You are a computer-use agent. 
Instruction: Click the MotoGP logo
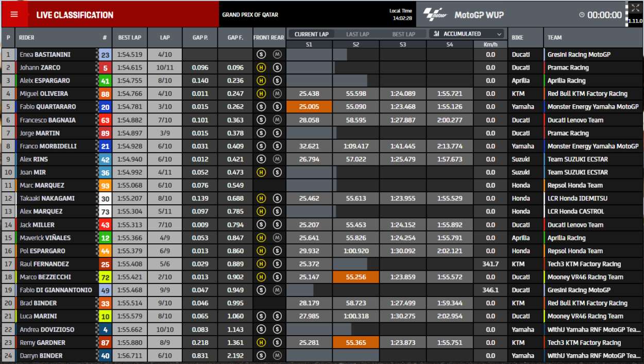click(436, 15)
